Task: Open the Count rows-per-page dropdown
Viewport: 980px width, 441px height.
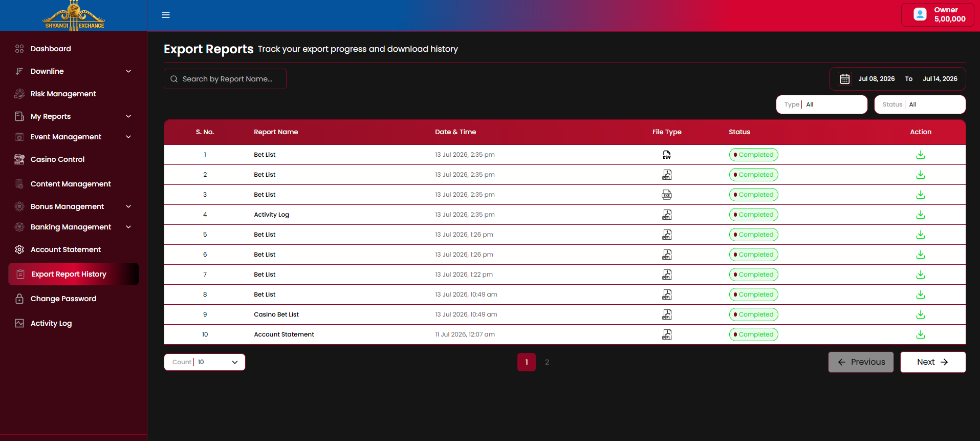Action: pyautogui.click(x=204, y=362)
